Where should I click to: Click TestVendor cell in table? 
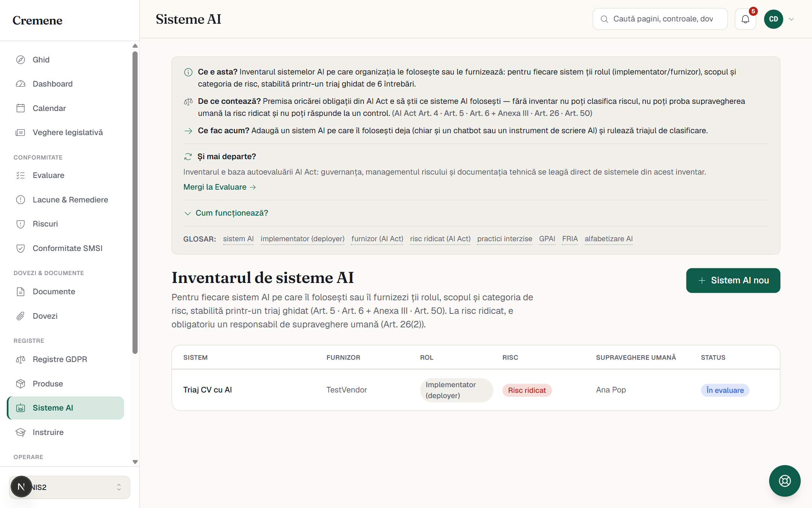pyautogui.click(x=347, y=390)
